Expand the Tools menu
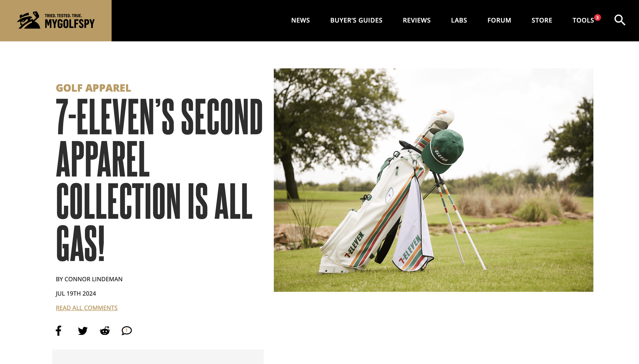Screen dimensions: 639x364 point(583,20)
